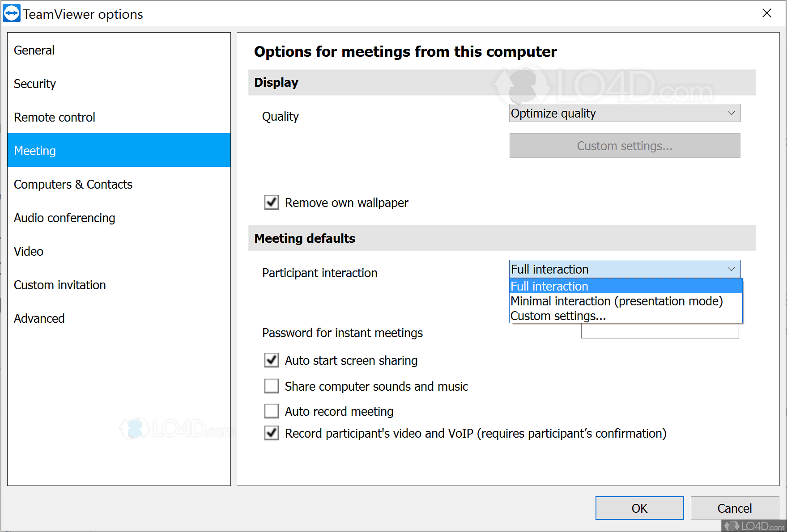Go to Remote control settings

tap(54, 117)
